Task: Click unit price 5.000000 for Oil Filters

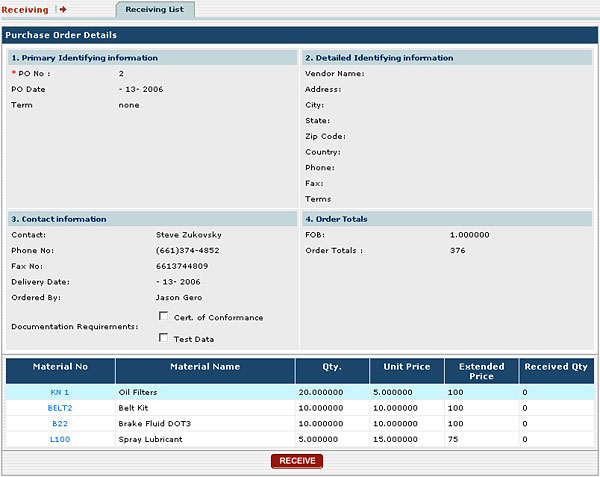Action: [x=393, y=392]
